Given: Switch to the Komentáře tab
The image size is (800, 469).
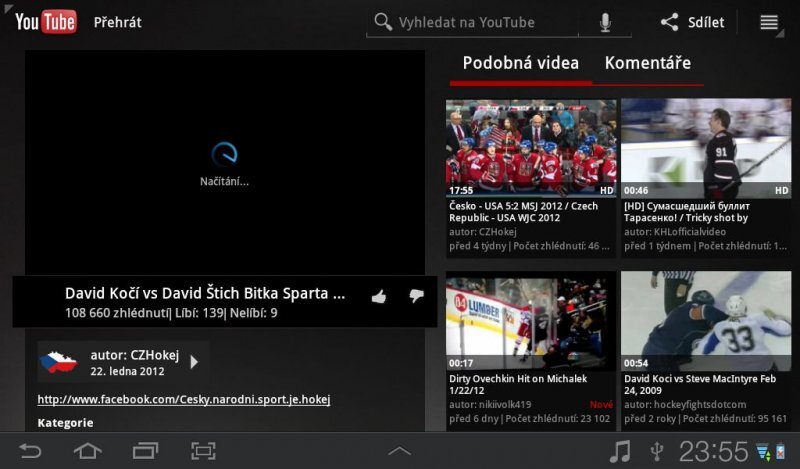Looking at the screenshot, I should [647, 63].
